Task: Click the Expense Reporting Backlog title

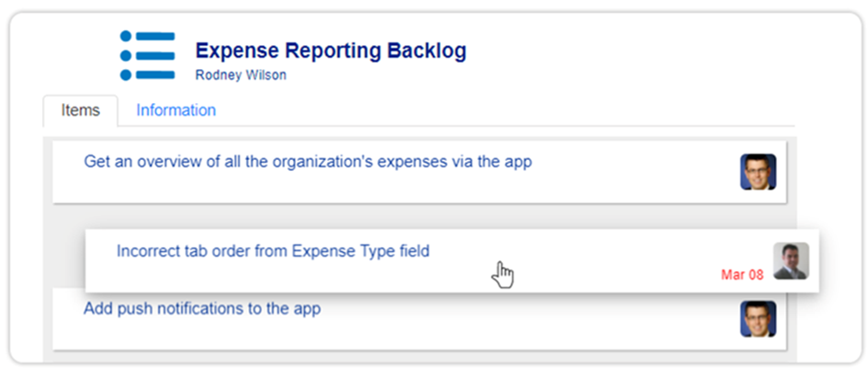Action: 331,51
